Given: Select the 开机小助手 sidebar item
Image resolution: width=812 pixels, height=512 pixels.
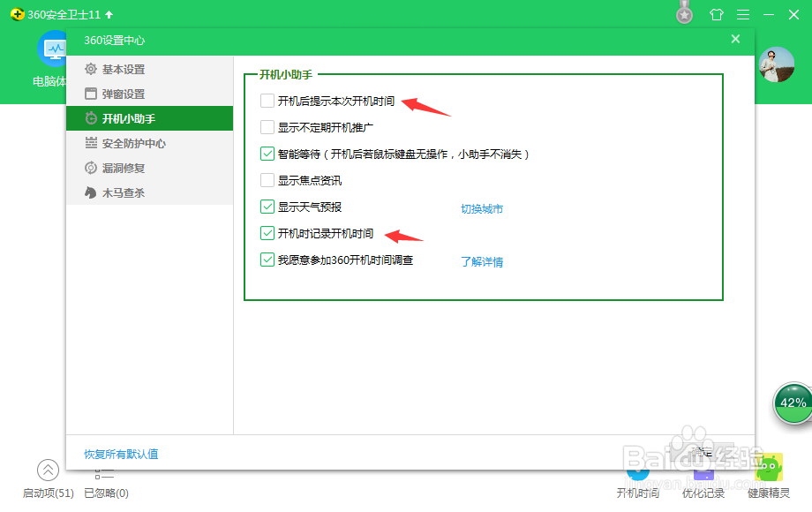Looking at the screenshot, I should 149,118.
